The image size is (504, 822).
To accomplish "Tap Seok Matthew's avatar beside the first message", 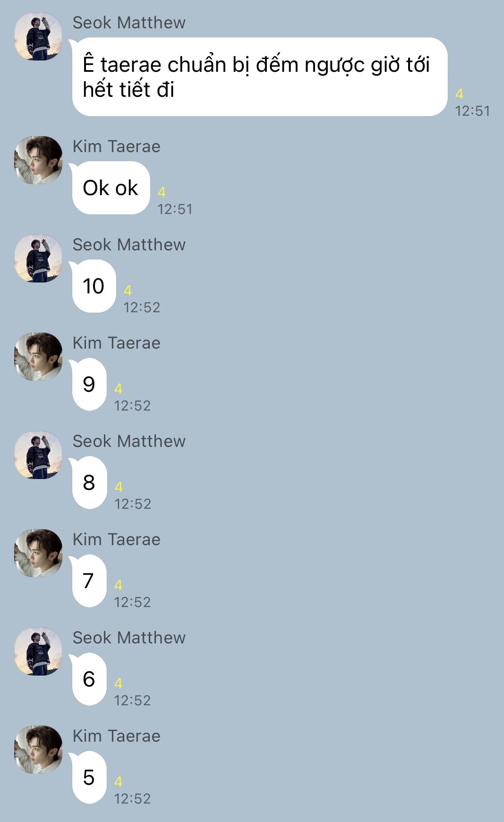I will click(38, 36).
